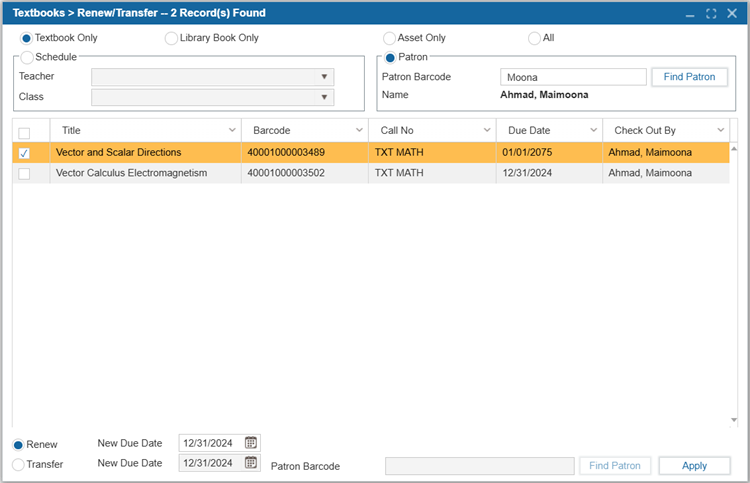750x483 pixels.
Task: Click Find Patron next to Moona
Action: tap(689, 77)
